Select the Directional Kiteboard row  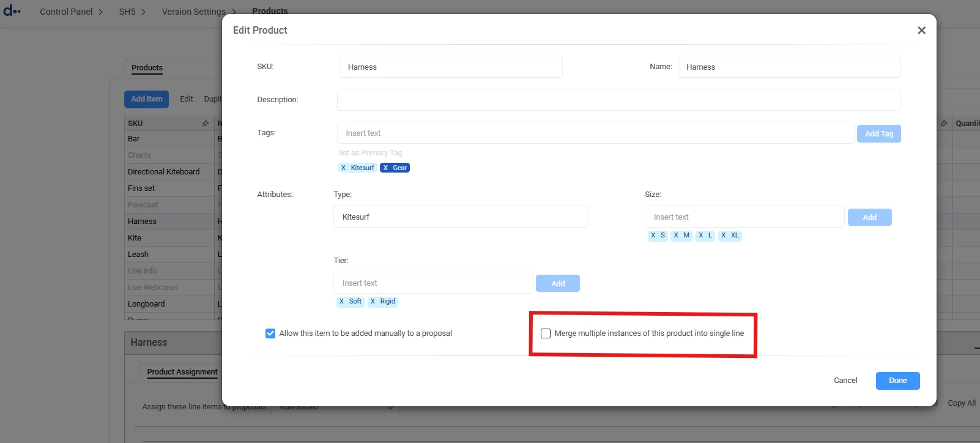[x=169, y=172]
